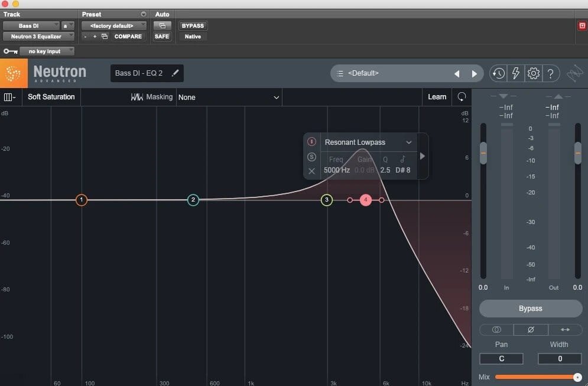588x386 pixels.
Task: Open the Resonant Lowpass filter type dropdown
Action: pos(368,142)
